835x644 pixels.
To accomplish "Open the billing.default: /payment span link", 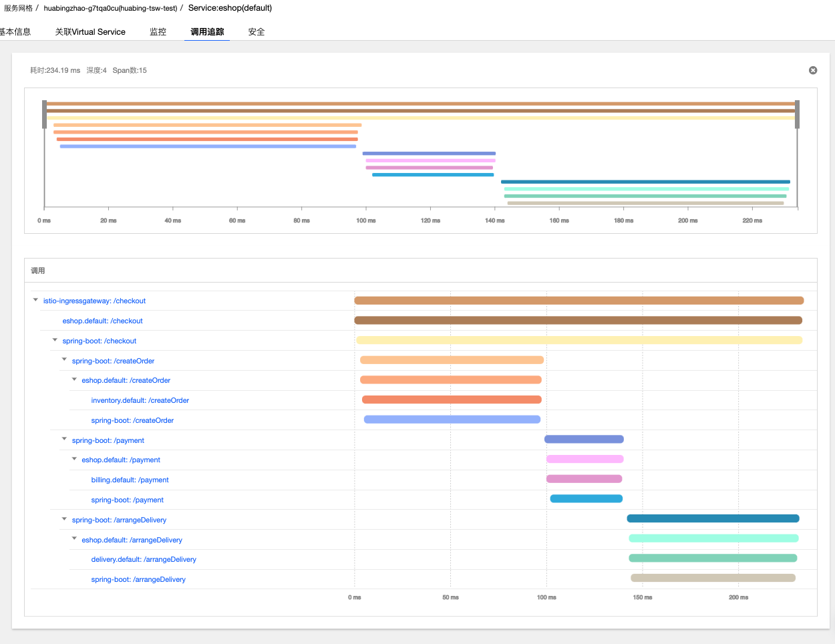I will tap(130, 480).
